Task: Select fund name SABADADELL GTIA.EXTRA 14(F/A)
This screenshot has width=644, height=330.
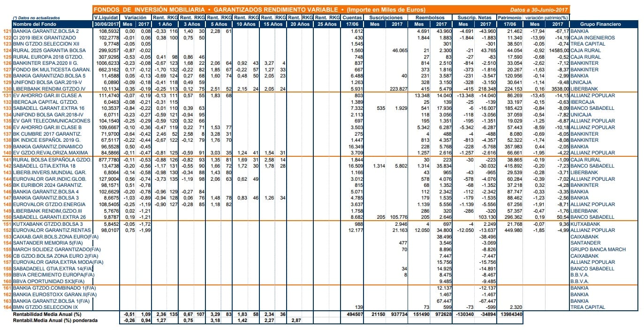Action: [x=53, y=269]
